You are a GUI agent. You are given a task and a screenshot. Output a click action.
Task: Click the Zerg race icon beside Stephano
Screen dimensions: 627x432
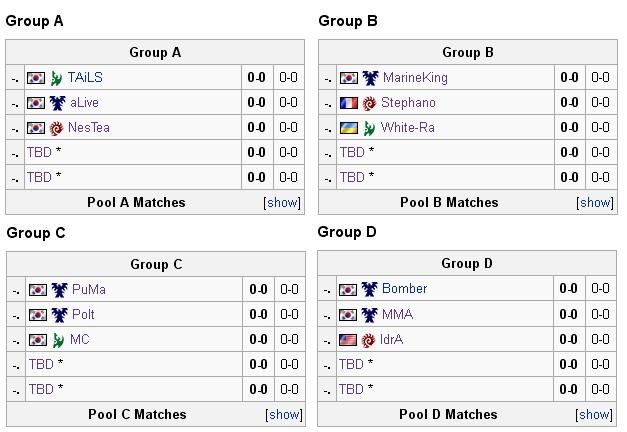370,103
